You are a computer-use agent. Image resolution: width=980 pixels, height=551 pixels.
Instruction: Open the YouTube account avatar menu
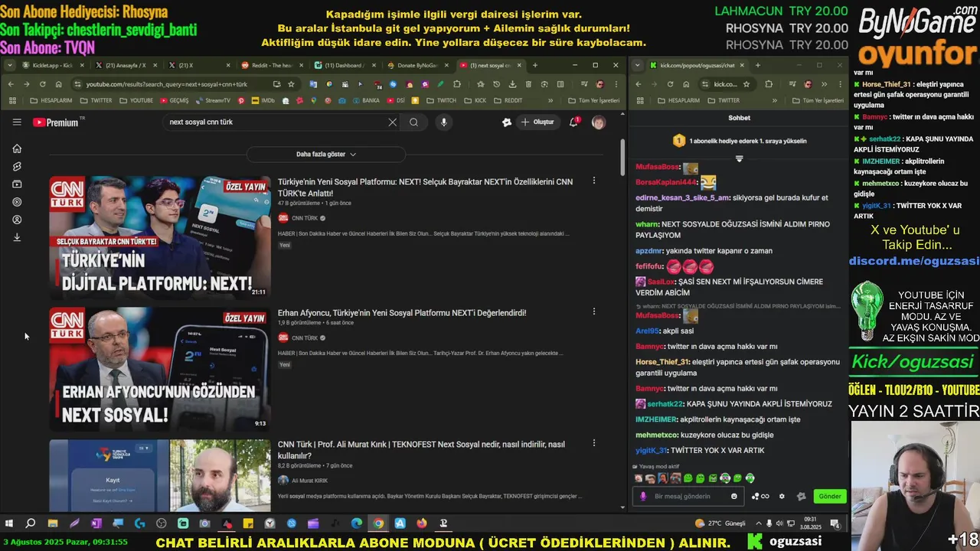pos(599,122)
